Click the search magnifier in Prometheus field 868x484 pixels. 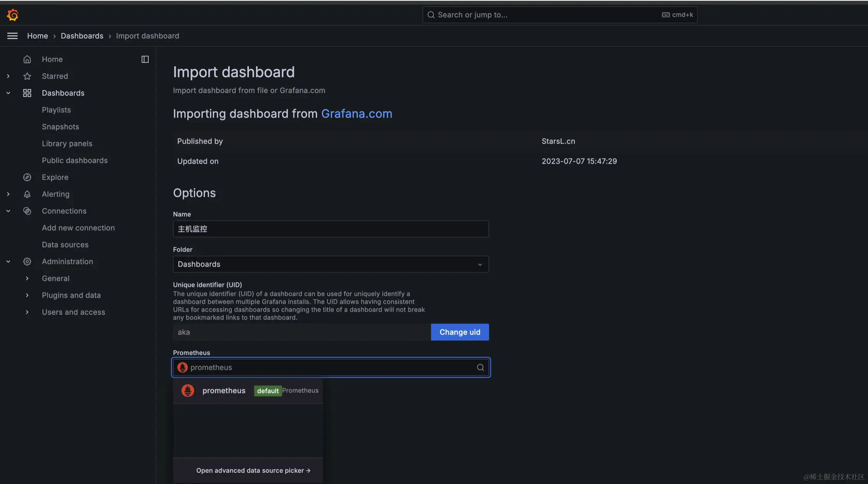tap(480, 367)
